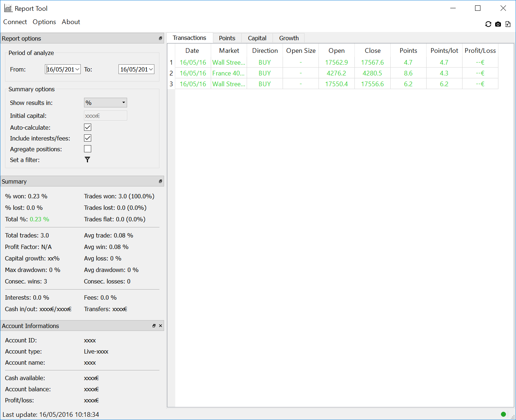The width and height of the screenshot is (516, 420).
Task: Open the Options menu
Action: point(44,22)
